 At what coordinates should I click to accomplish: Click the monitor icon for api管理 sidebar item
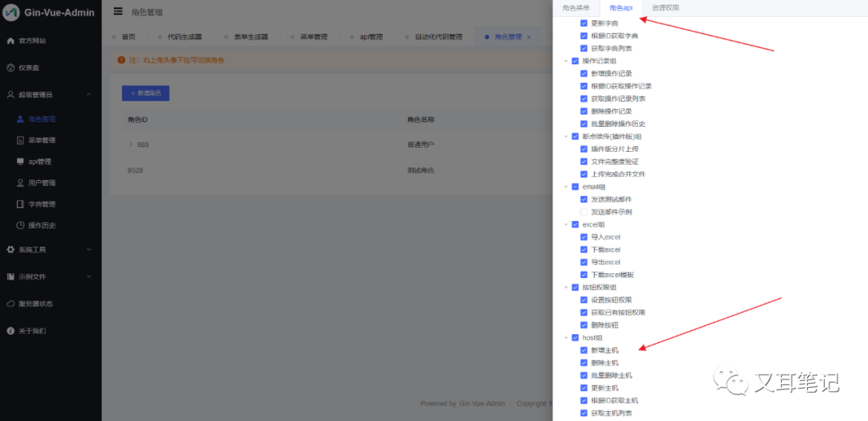pyautogui.click(x=20, y=161)
